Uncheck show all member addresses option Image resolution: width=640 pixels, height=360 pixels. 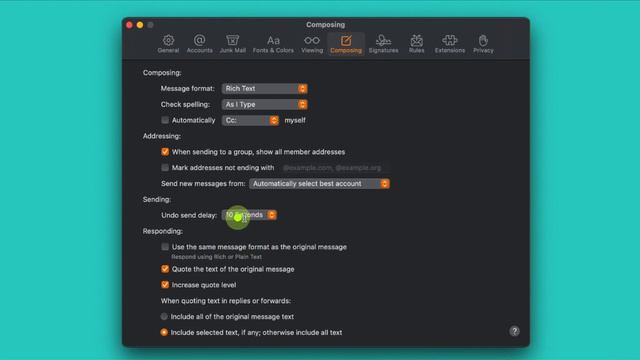[x=165, y=152]
